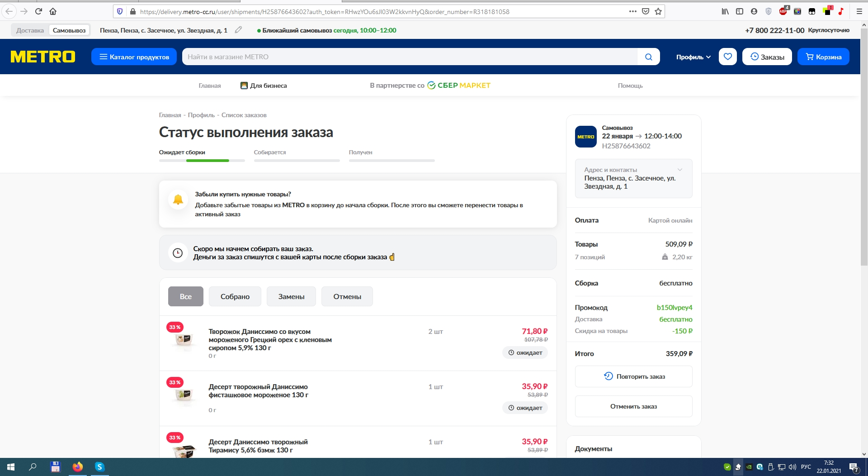The image size is (868, 476).
Task: Open Firefox library icon
Action: 725,11
